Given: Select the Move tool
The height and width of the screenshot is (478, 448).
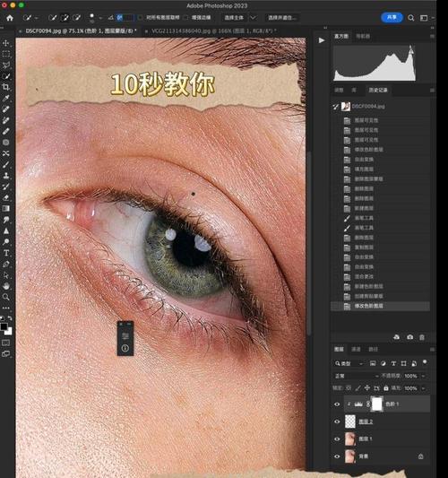Looking at the screenshot, I should tap(5, 43).
